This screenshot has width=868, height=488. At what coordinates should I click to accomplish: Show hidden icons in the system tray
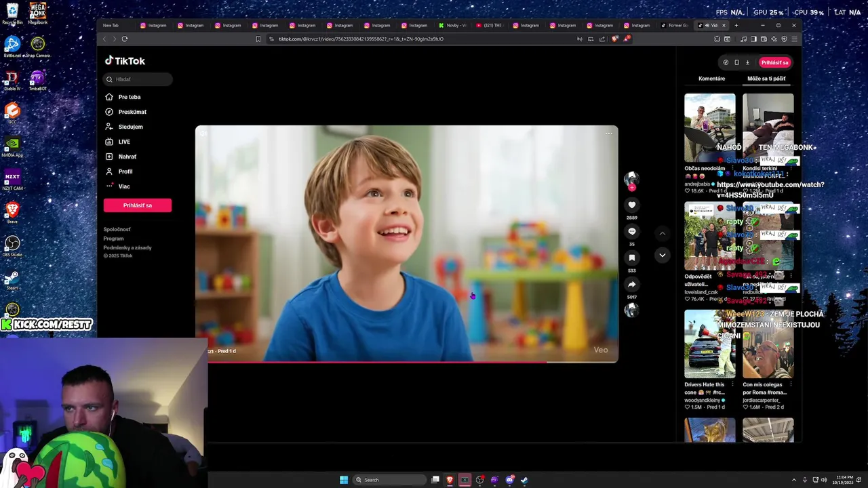pyautogui.click(x=794, y=480)
